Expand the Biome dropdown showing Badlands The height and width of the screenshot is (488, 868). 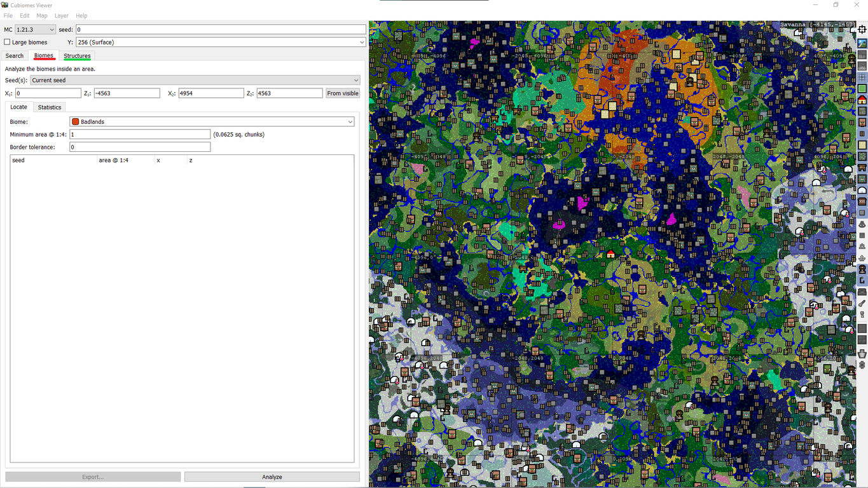(212, 122)
